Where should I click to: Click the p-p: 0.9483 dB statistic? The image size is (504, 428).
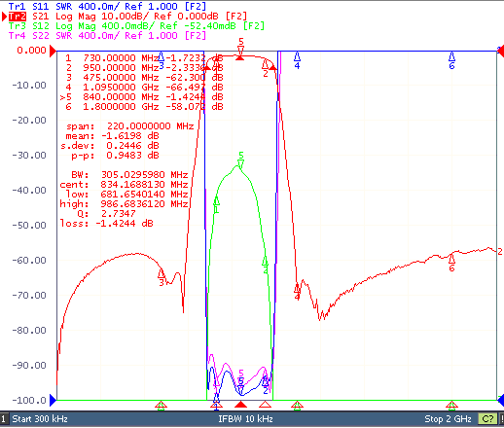click(x=115, y=156)
